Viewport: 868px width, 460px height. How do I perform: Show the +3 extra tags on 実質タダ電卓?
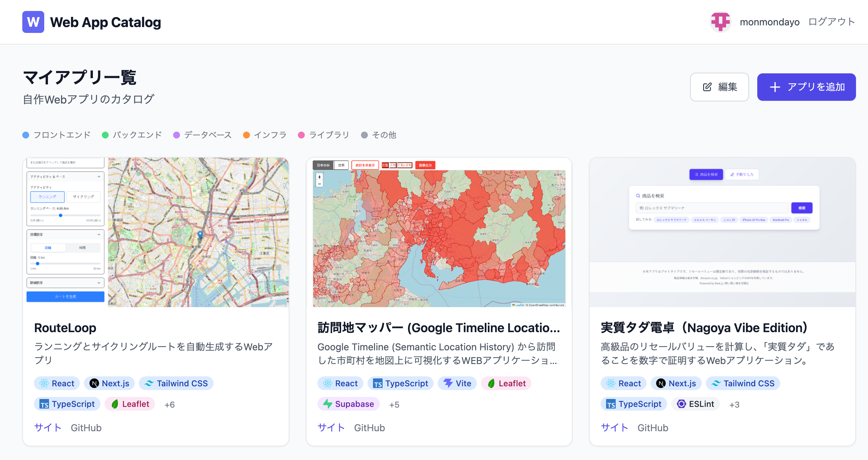coord(735,404)
